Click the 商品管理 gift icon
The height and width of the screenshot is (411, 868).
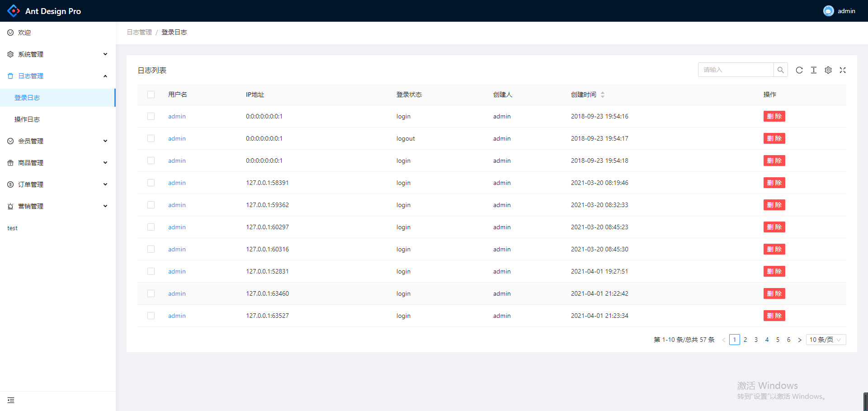[x=10, y=163]
